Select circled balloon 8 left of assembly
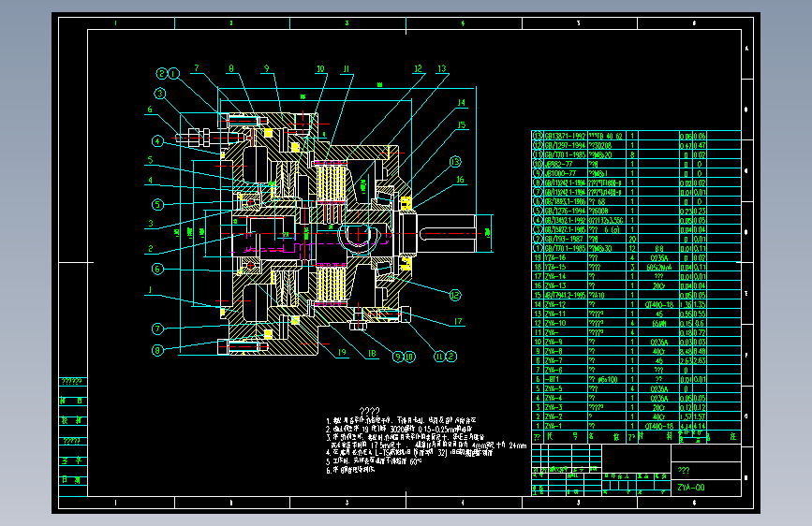Viewport: 812px width, 526px height. 157,350
